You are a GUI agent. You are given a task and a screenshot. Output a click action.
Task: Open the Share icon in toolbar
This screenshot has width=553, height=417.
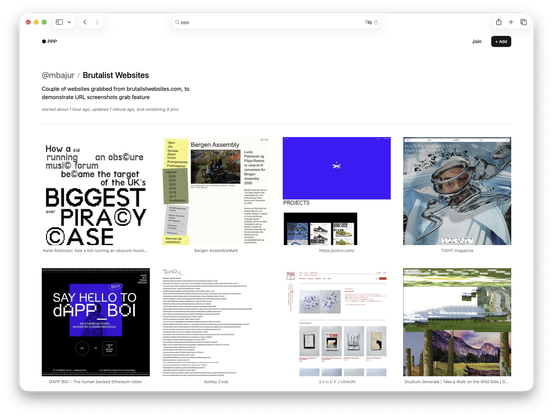(498, 22)
